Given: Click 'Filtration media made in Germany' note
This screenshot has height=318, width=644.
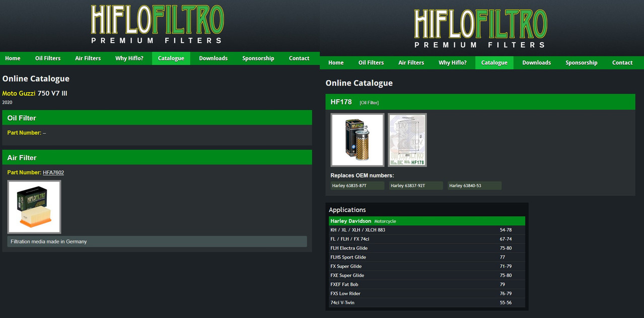Looking at the screenshot, I should [x=157, y=242].
